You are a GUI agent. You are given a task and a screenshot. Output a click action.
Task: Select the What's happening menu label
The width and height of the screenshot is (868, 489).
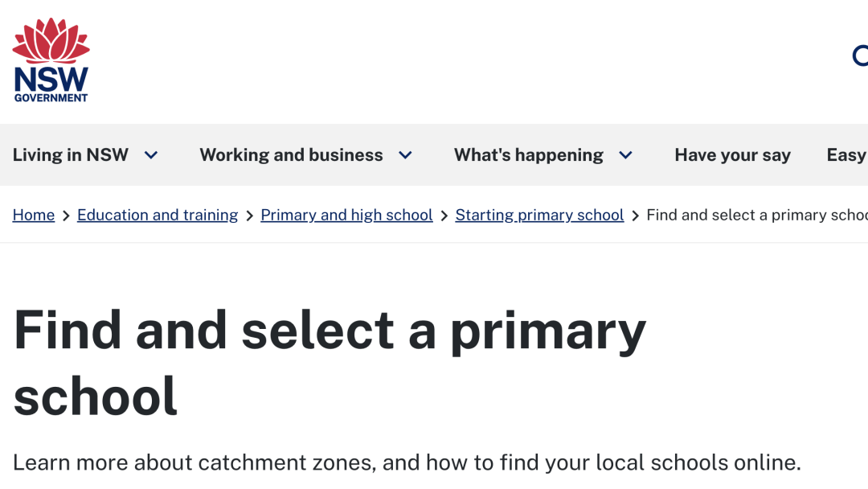[x=528, y=155]
